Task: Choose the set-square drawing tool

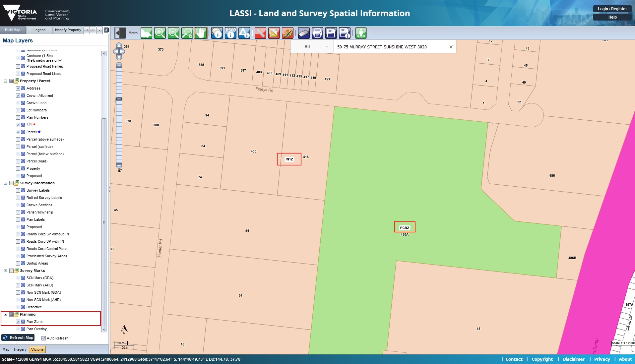Action: tap(274, 33)
